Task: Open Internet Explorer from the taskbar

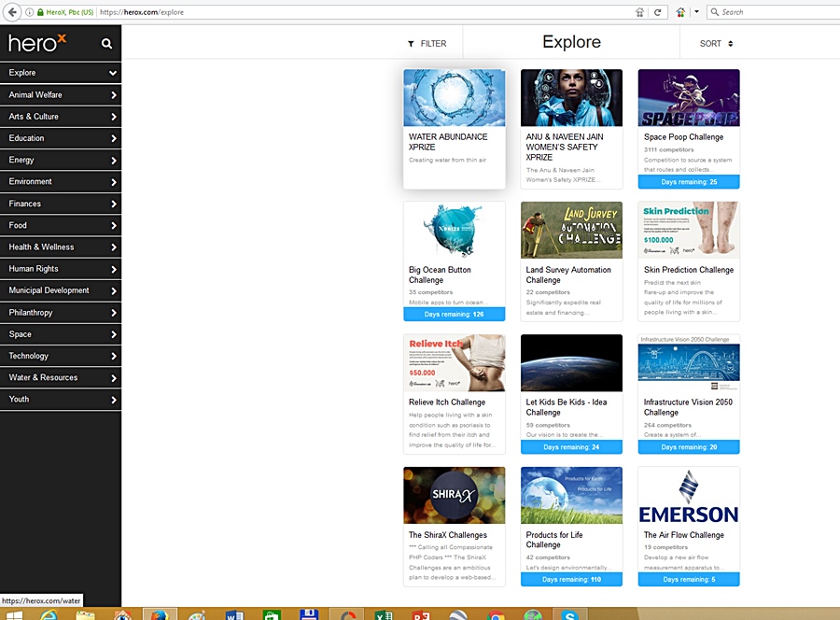Action: coord(49,614)
